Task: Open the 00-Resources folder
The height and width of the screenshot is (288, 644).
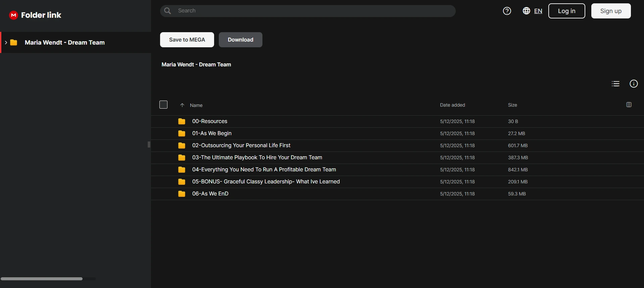Action: click(210, 121)
